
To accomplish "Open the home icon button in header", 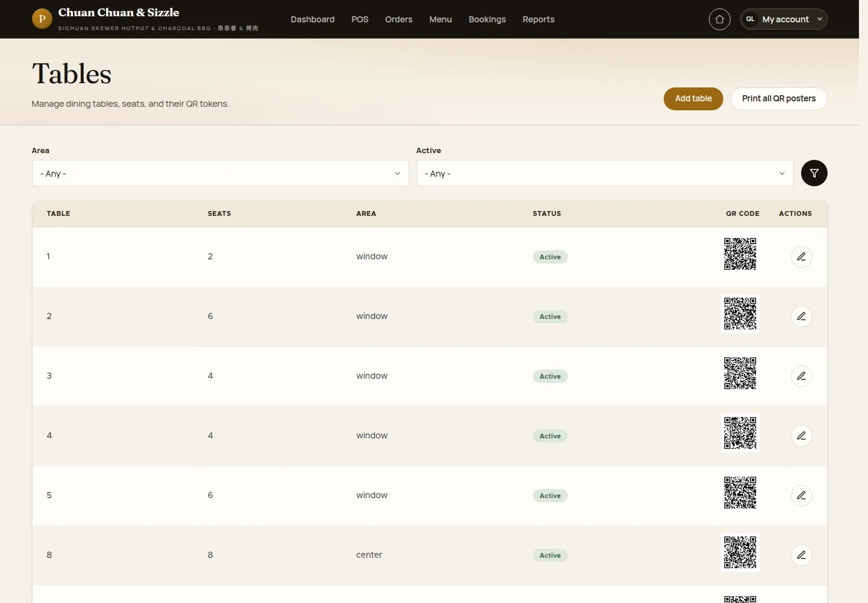I will [719, 19].
